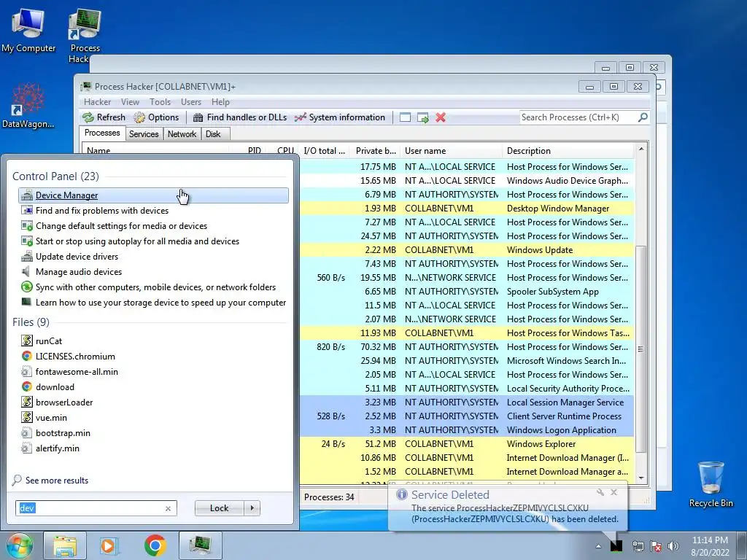Launch Windows Media Player from taskbar
Screen dimensions: 747x560
(x=109, y=545)
